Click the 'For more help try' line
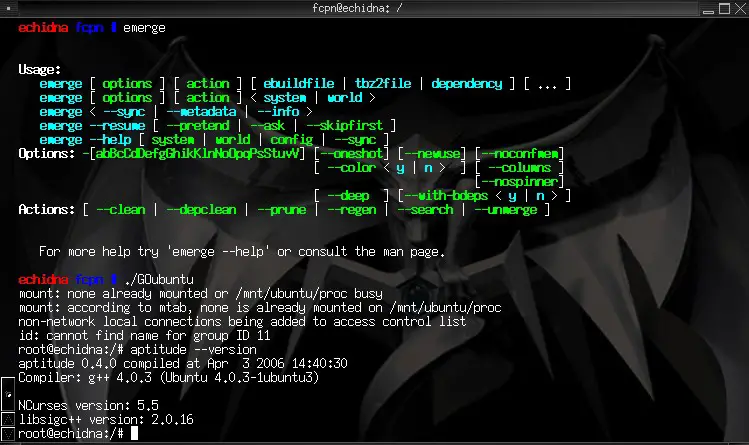Viewport: 749px width, 445px height. (242, 252)
